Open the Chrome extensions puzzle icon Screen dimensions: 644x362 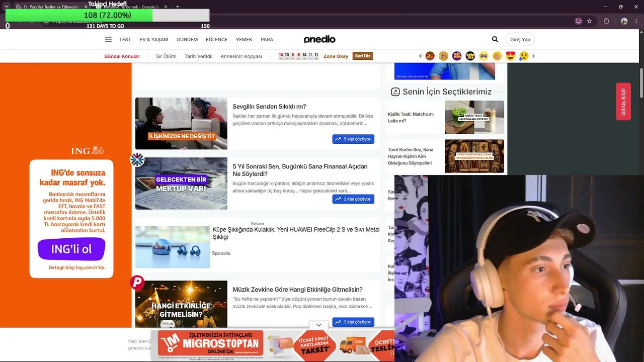point(606,21)
